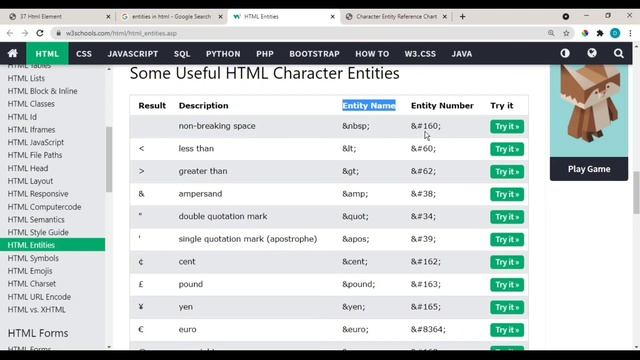Viewport: 640px width, 360px height.
Task: Click the recording indicator icon in the title bar
Action: pyautogui.click(x=566, y=17)
